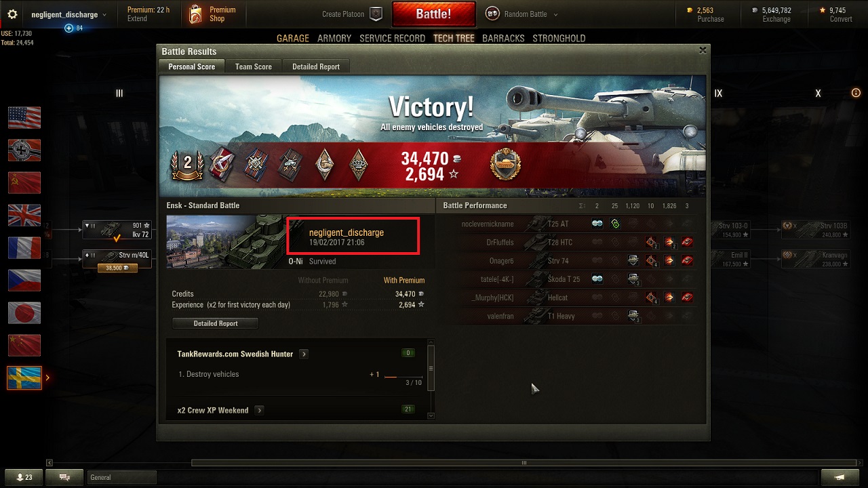Click the Detailed Report button under credits
This screenshot has width=868, height=488.
pos(216,323)
